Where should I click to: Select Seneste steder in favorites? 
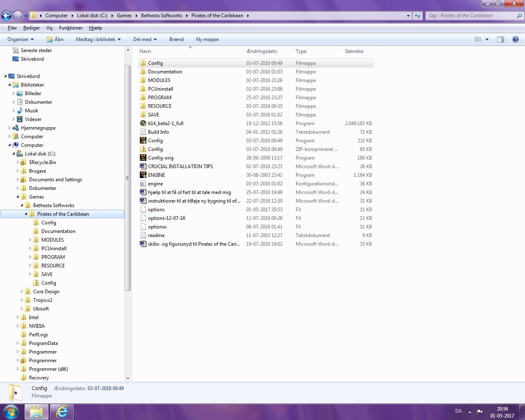(x=36, y=50)
